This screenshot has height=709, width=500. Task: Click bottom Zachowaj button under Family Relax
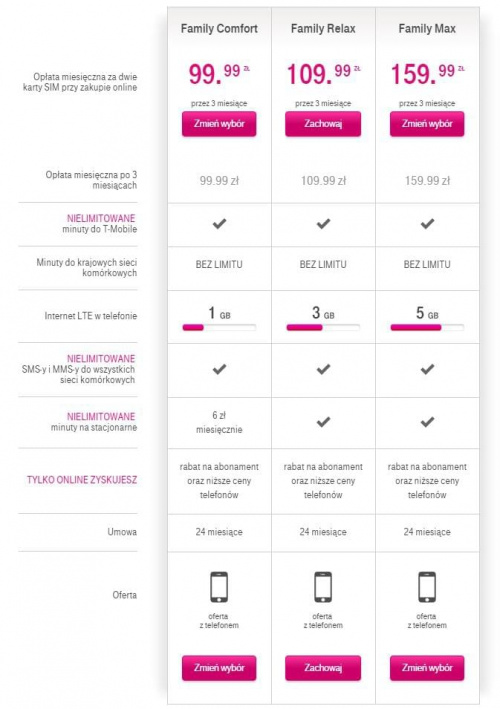point(323,668)
